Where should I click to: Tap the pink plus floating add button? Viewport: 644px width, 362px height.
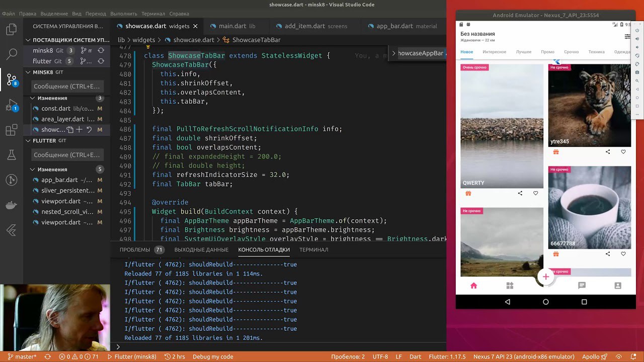pyautogui.click(x=545, y=277)
